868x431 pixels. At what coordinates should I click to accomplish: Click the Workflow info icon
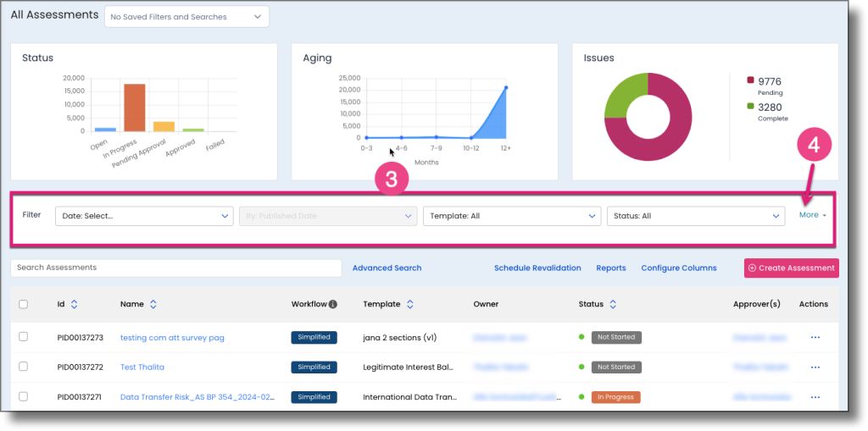332,304
